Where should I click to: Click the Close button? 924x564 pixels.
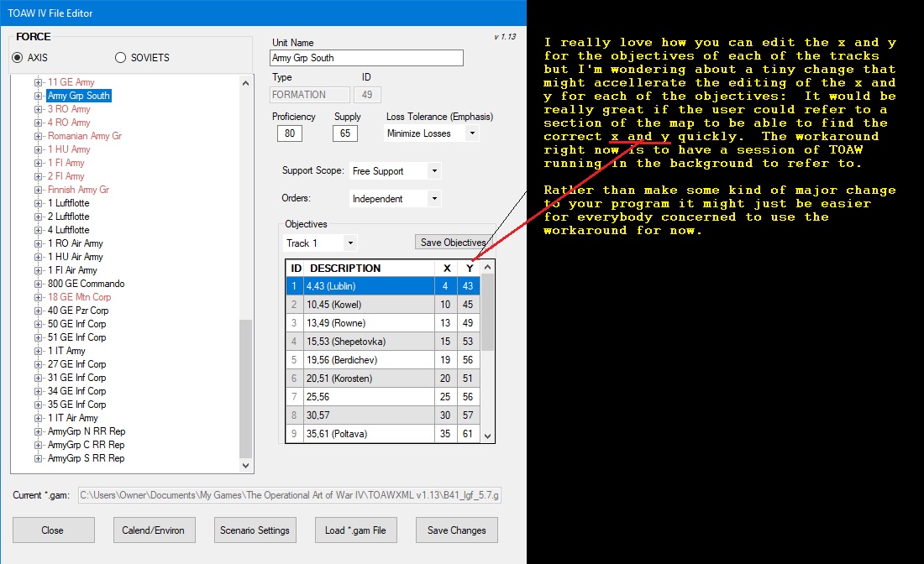pyautogui.click(x=53, y=530)
